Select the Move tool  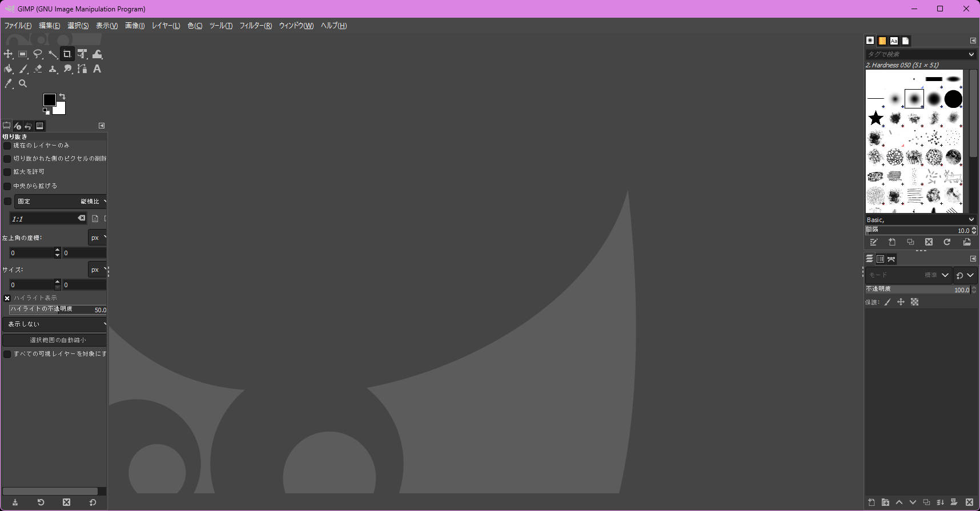(8, 54)
